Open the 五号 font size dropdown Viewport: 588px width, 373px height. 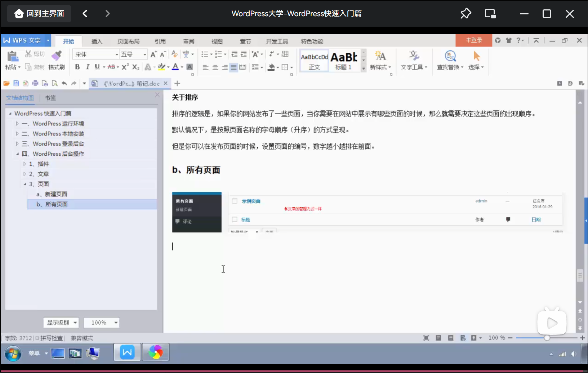[x=145, y=54]
